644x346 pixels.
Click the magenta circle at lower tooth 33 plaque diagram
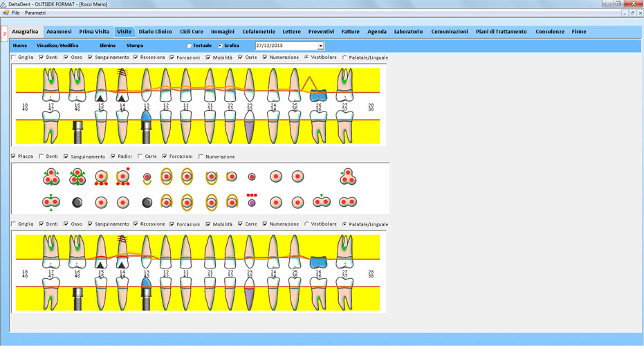(x=252, y=203)
